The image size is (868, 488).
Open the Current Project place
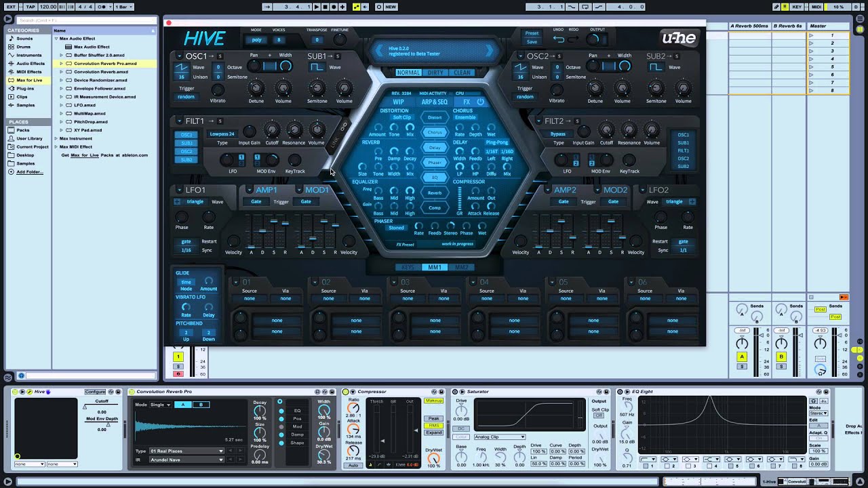pos(32,146)
